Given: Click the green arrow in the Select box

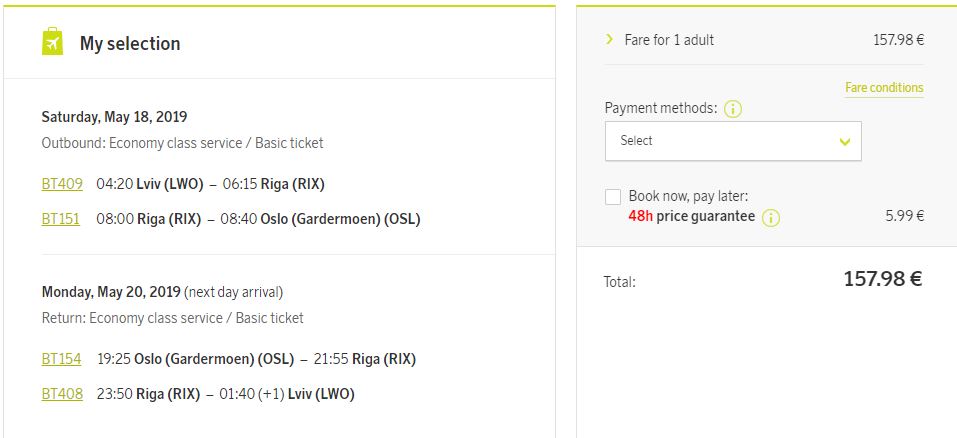Looking at the screenshot, I should tap(845, 142).
